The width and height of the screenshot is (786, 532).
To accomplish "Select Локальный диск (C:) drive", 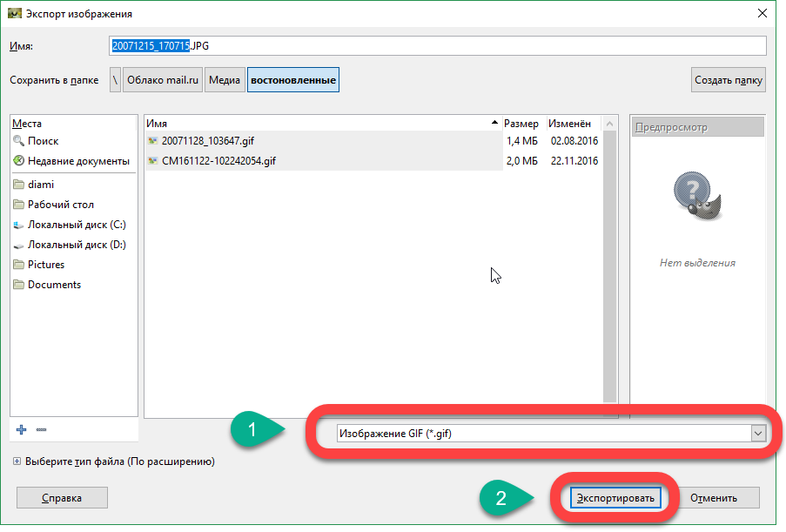I will coord(76,225).
